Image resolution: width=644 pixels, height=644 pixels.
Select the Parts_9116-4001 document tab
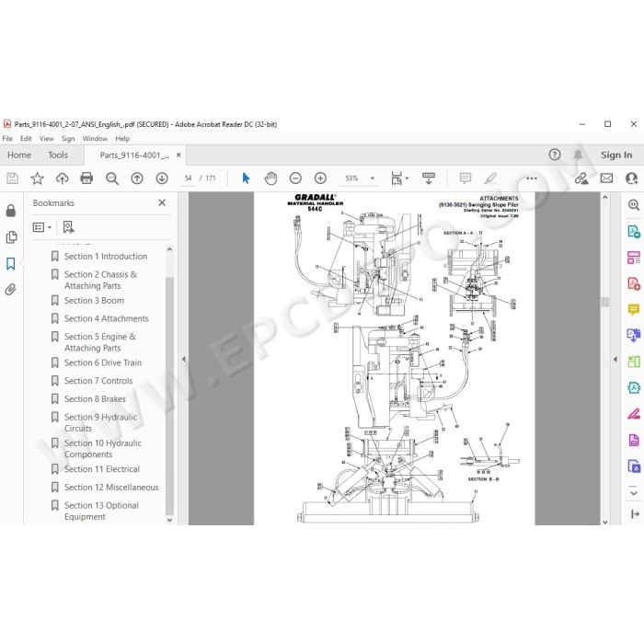[x=134, y=155]
